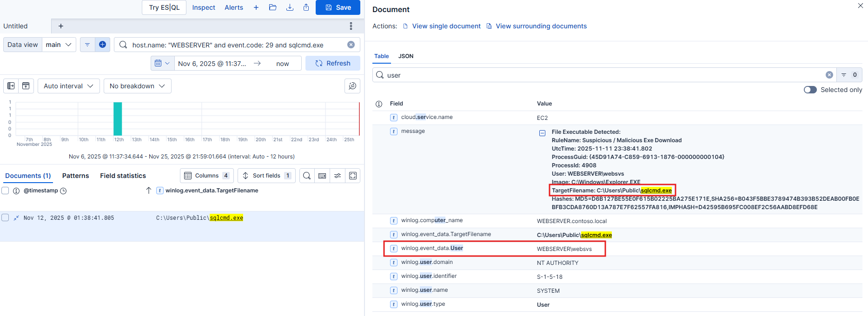Open the Field statistics tab
Screen dimensions: 868x316
[x=123, y=176]
